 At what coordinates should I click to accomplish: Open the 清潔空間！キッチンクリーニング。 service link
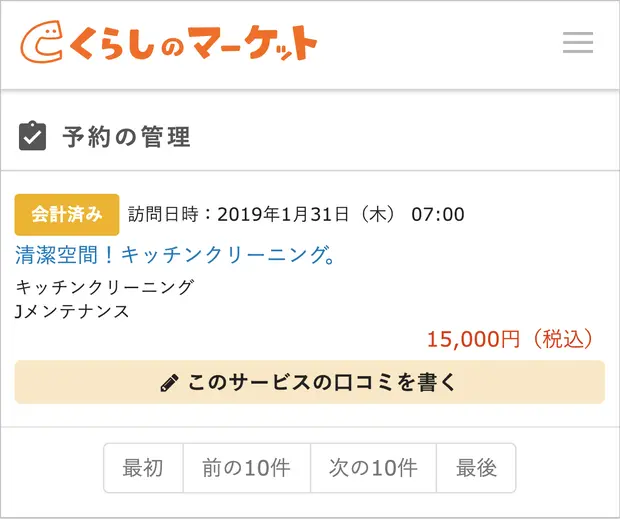[175, 255]
